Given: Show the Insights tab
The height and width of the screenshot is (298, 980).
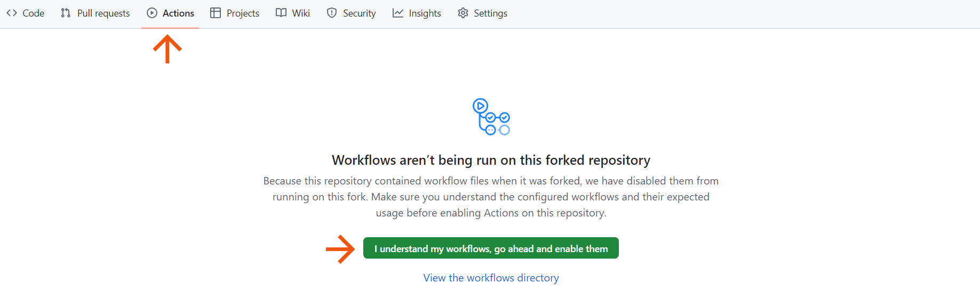Looking at the screenshot, I should coord(425,13).
